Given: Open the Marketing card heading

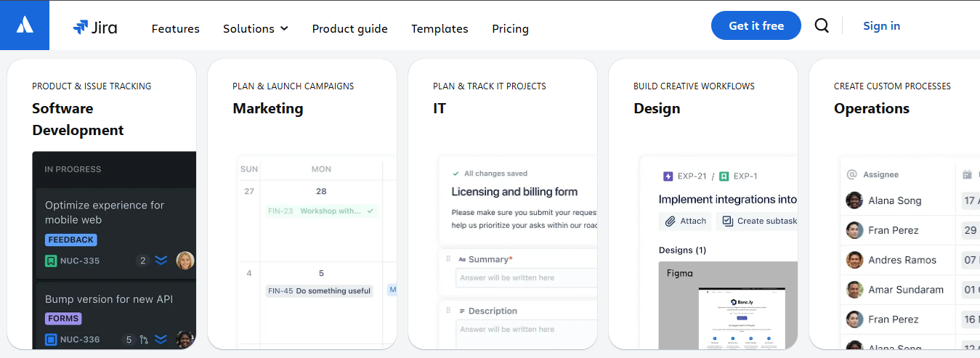Looking at the screenshot, I should pyautogui.click(x=268, y=108).
